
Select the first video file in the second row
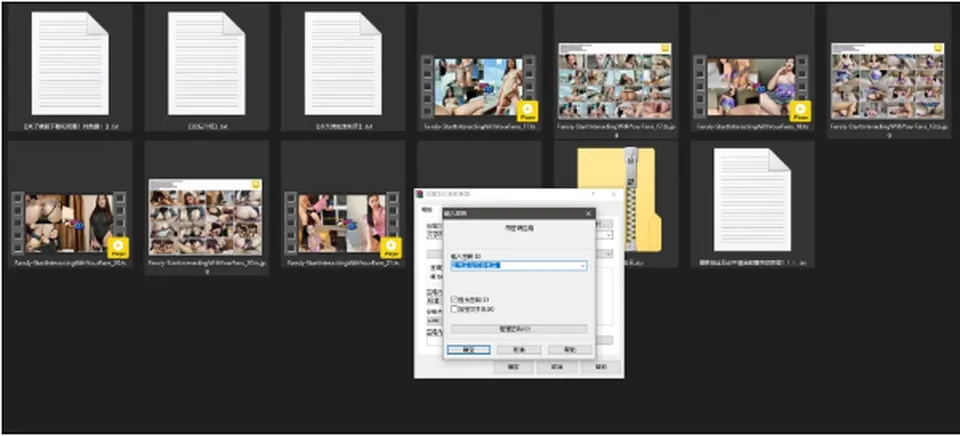(69, 224)
